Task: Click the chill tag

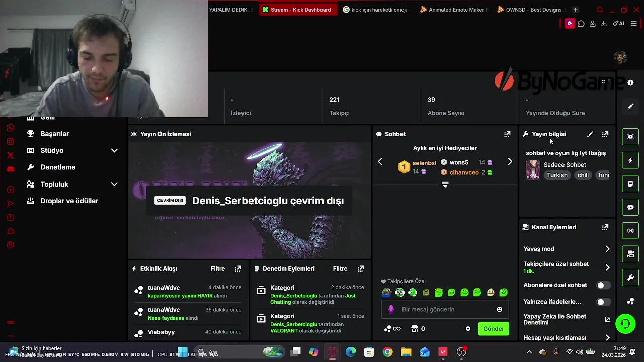Action: (583, 175)
